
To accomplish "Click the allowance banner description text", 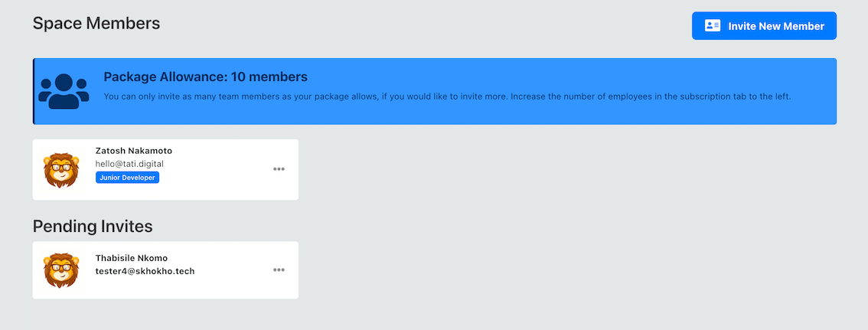I will (447, 97).
